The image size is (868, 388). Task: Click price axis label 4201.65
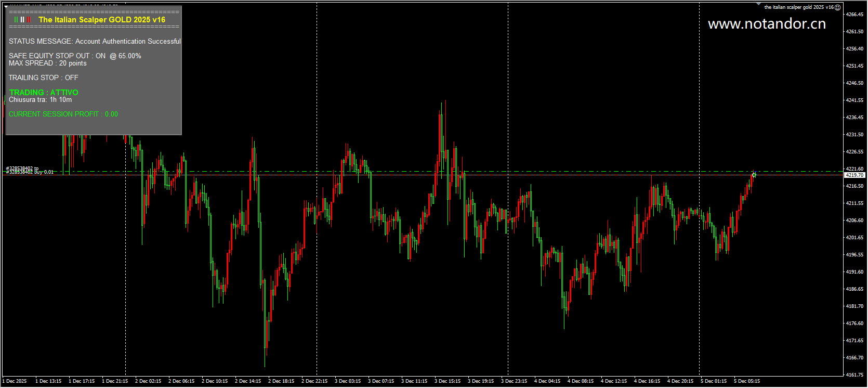854,238
